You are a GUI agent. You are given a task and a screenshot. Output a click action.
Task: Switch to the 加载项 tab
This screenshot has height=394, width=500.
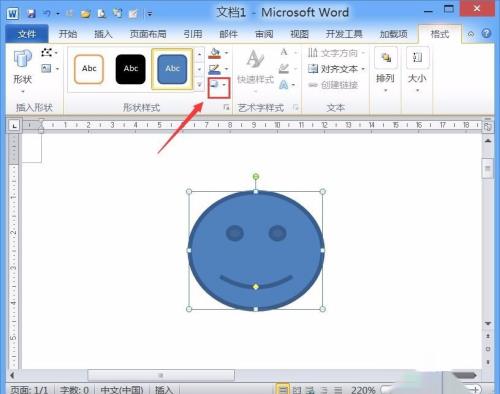click(x=393, y=34)
